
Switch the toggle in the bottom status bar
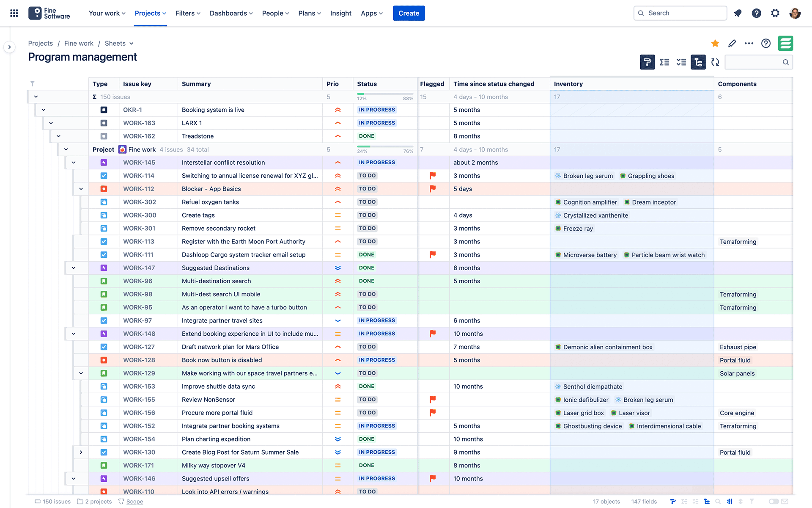[x=773, y=501]
